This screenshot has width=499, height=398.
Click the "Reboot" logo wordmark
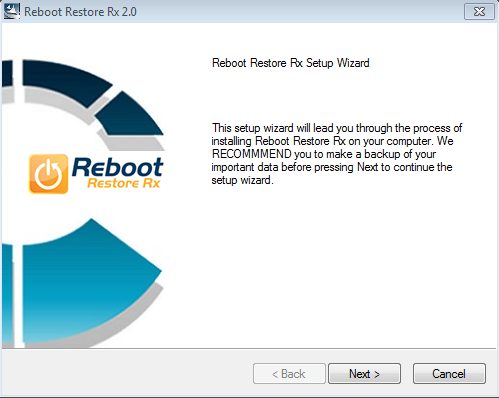tap(117, 167)
